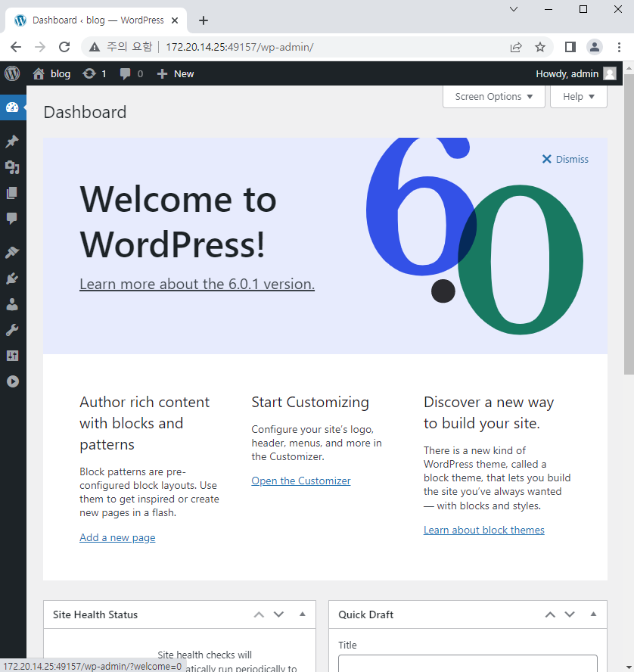Click the Quick Draft Title input field

(468, 664)
